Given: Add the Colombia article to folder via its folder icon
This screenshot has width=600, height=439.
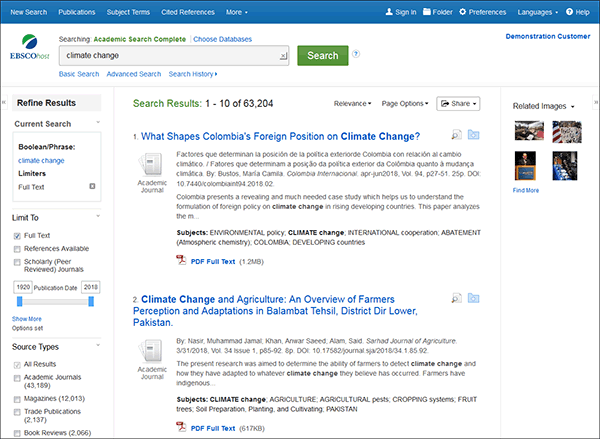Looking at the screenshot, I should [473, 135].
